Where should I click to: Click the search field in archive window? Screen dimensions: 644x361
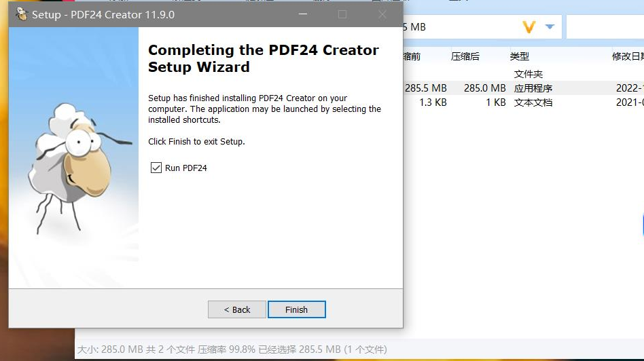(x=605, y=27)
